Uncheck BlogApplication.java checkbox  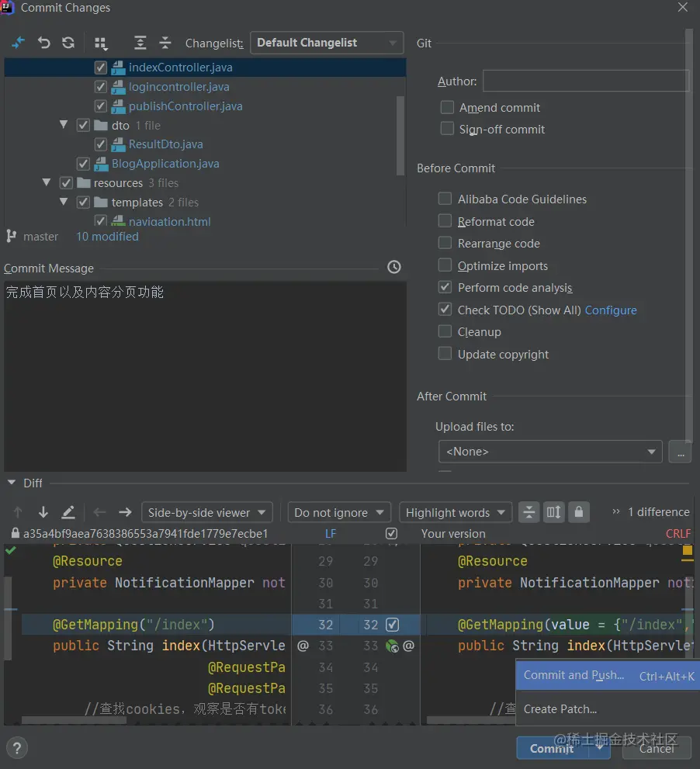point(83,163)
